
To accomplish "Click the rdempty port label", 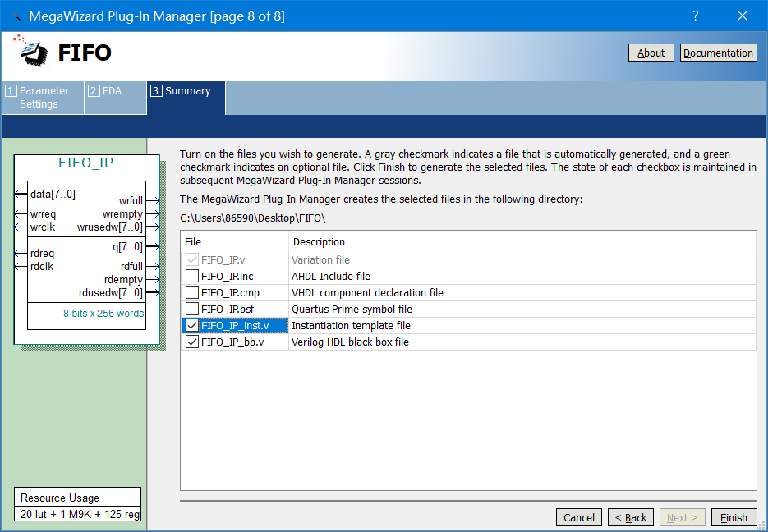I will [x=123, y=280].
